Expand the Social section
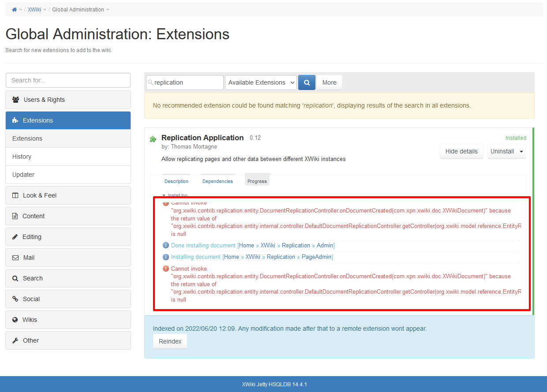547x392 pixels. pyautogui.click(x=68, y=299)
